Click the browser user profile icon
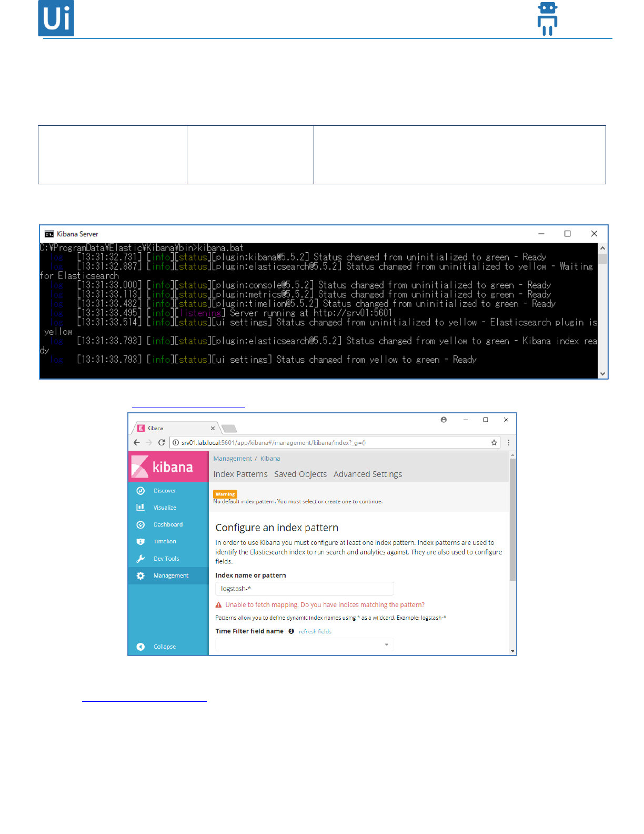The image size is (644, 834). coord(444,420)
